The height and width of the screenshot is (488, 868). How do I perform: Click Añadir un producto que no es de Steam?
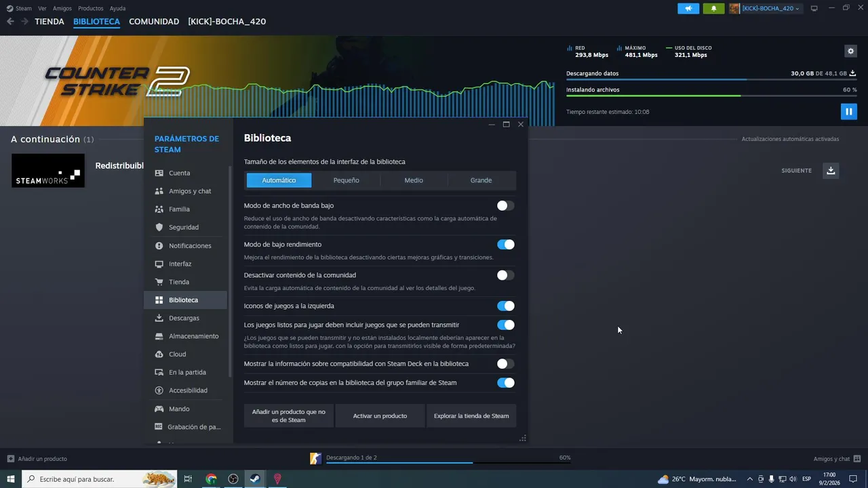click(x=289, y=415)
